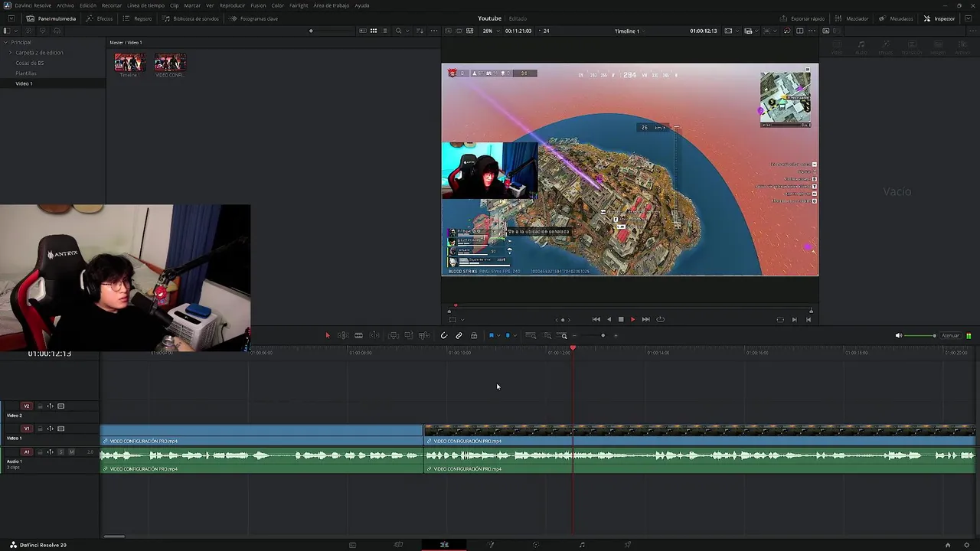This screenshot has height=551, width=980.
Task: Switch media pool to list view
Action: (385, 31)
